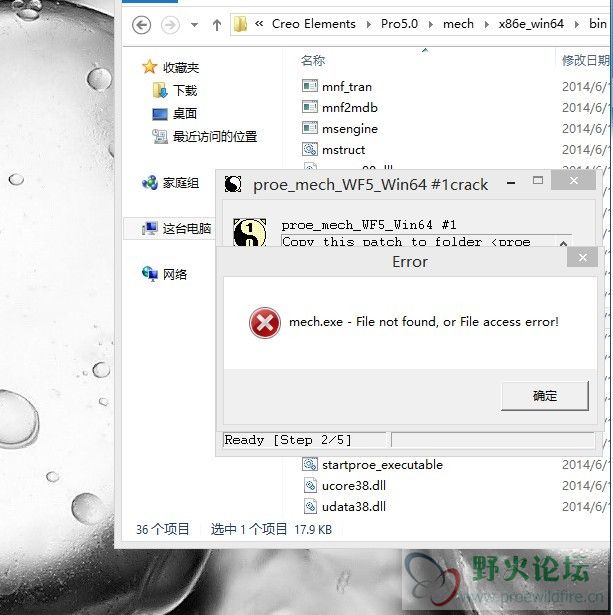Image resolution: width=613 pixels, height=615 pixels.
Task: Click 确定 to dismiss the Error dialog
Action: pyautogui.click(x=545, y=396)
